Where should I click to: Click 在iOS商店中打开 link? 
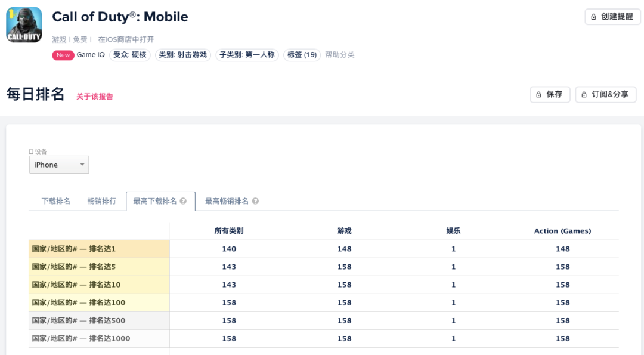coord(126,39)
